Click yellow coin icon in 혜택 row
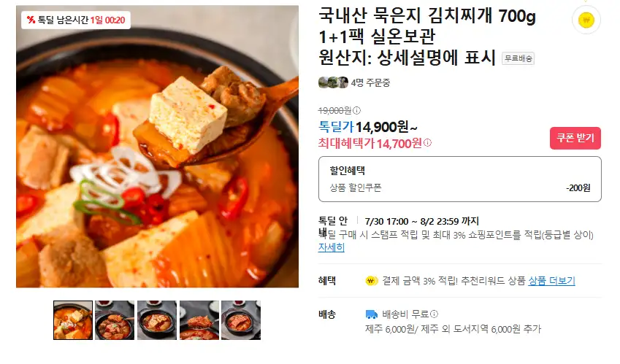The height and width of the screenshot is (364, 620). pyautogui.click(x=371, y=281)
